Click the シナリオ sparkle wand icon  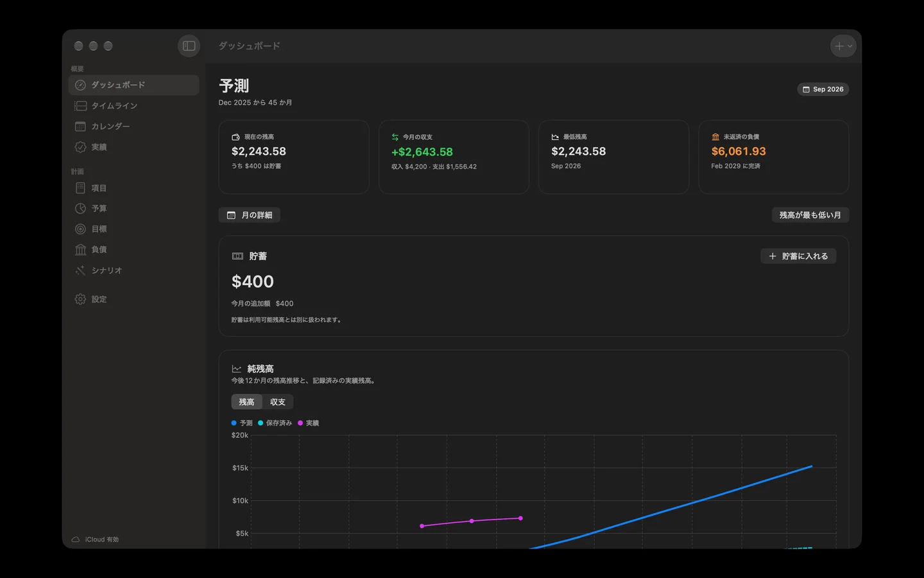[80, 270]
